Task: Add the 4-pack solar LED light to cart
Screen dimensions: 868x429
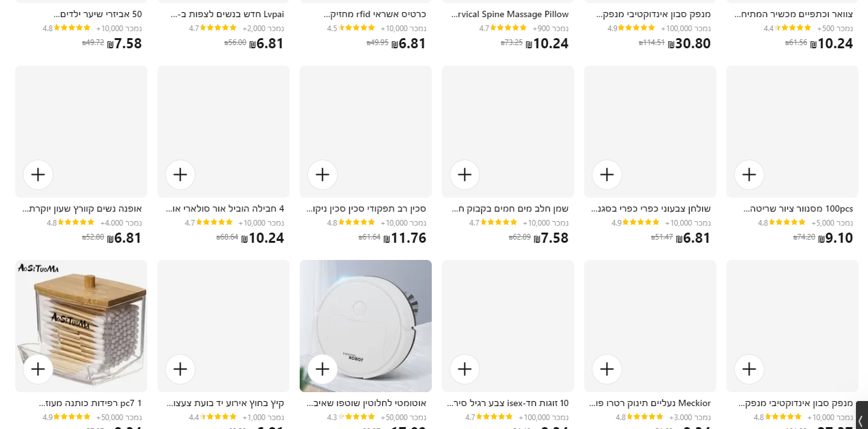Action: (180, 175)
